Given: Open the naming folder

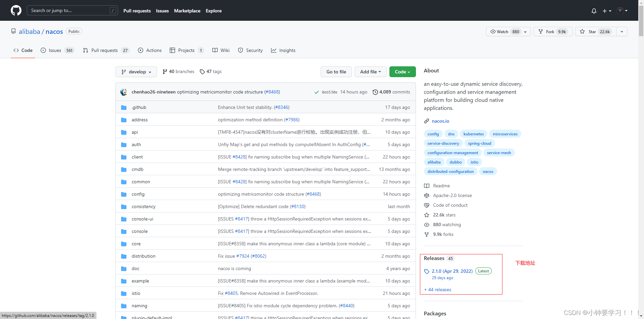Looking at the screenshot, I should pyautogui.click(x=139, y=306).
